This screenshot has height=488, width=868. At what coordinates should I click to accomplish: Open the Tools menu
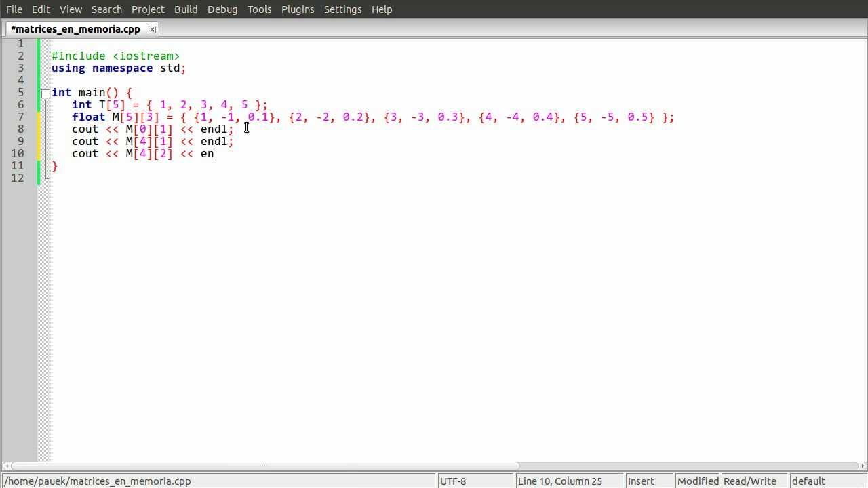259,9
